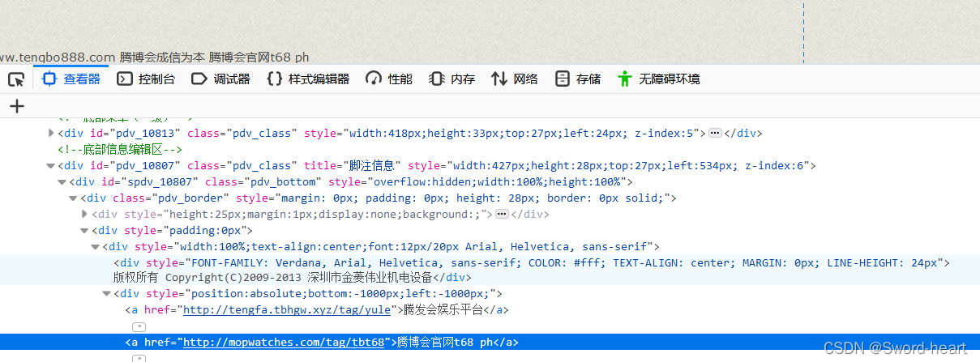The width and height of the screenshot is (980, 362).
Task: Collapse the pdv_10807 div node
Action: 52,165
